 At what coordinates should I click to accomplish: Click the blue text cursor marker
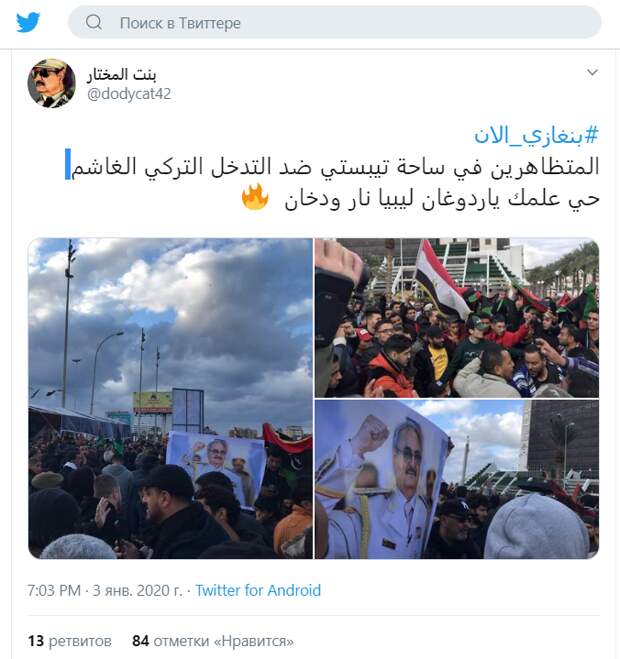(x=68, y=164)
